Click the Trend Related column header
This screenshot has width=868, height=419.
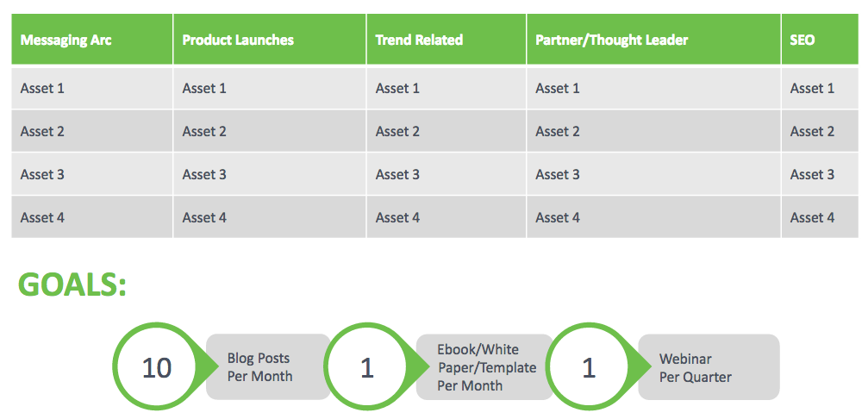(x=419, y=40)
